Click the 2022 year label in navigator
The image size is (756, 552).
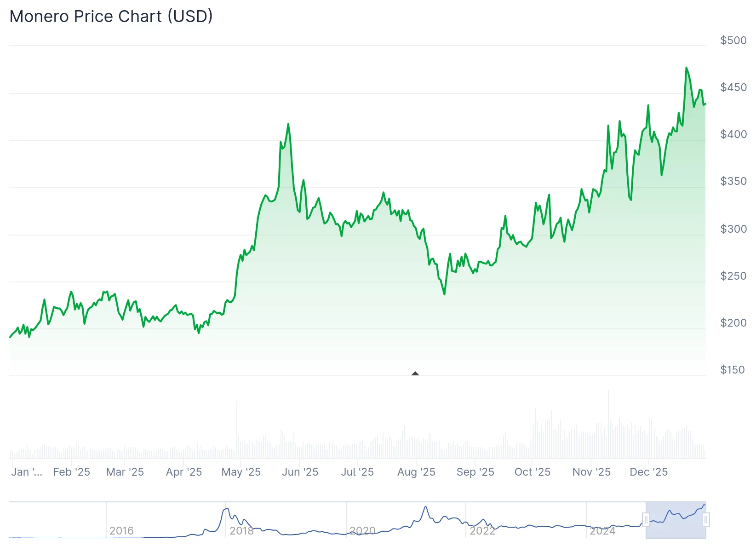coord(482,531)
